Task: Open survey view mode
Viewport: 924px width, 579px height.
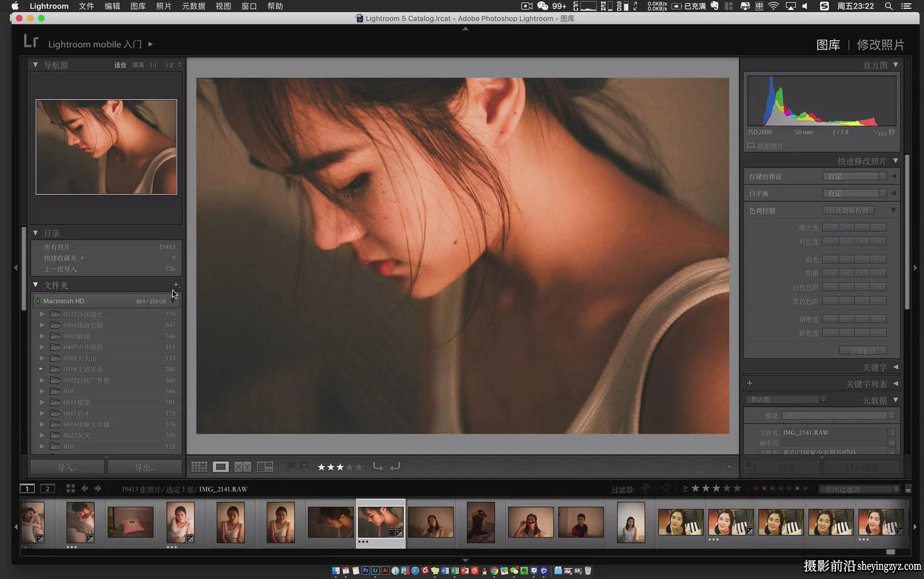Action: [265, 467]
